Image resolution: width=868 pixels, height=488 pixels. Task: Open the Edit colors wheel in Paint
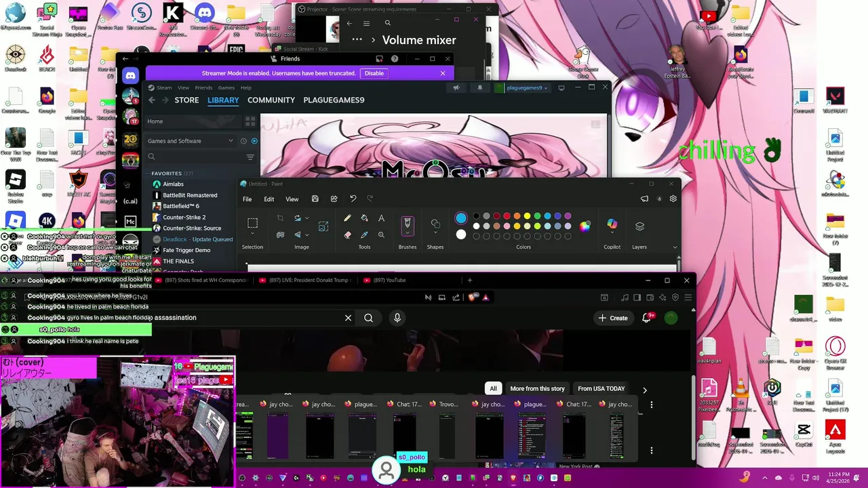pos(585,226)
